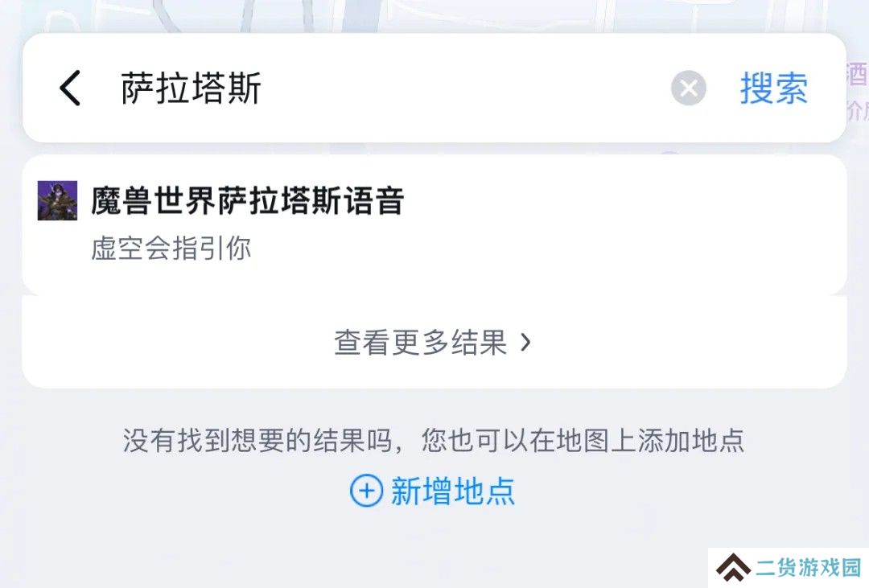Click the 二货游戏园 watermark text
This screenshot has width=869, height=588.
[809, 568]
